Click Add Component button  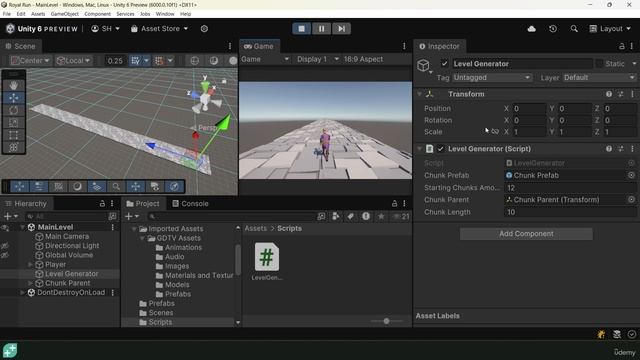click(526, 234)
